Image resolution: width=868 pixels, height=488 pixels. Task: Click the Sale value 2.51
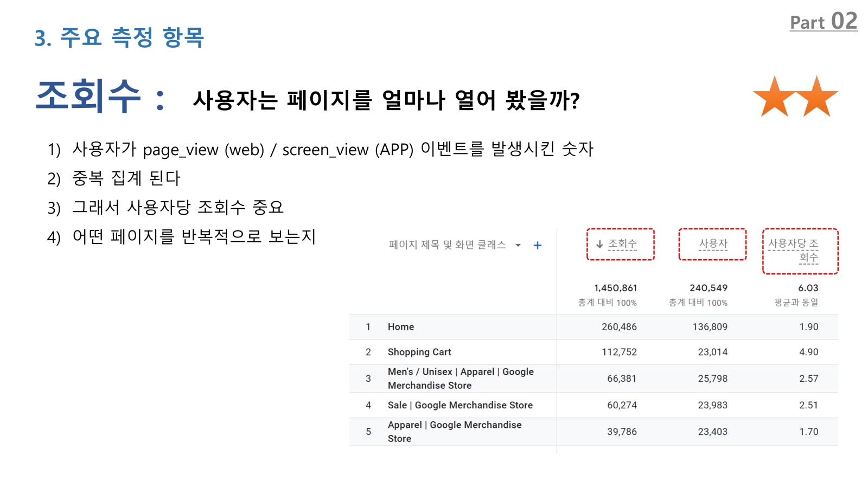click(x=808, y=405)
